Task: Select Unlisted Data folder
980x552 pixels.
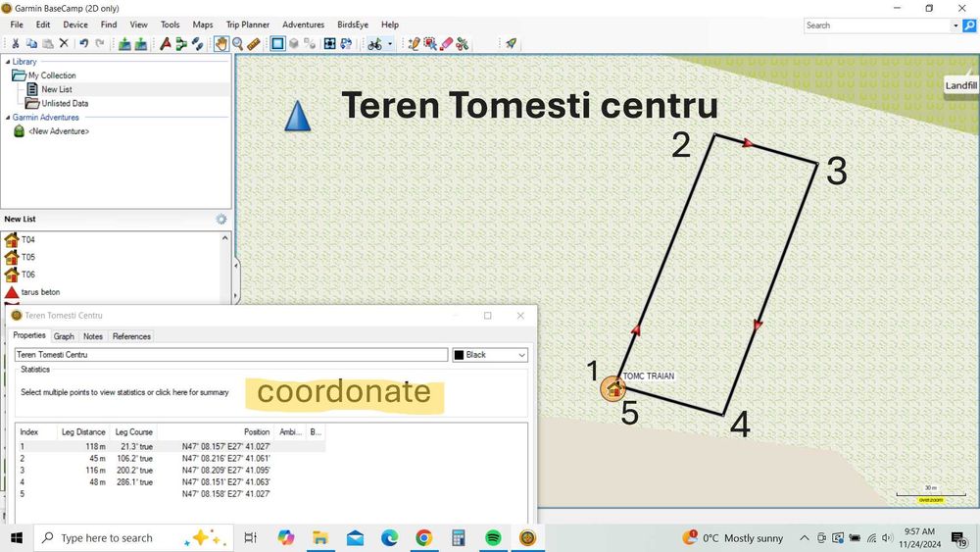Action: pos(65,104)
